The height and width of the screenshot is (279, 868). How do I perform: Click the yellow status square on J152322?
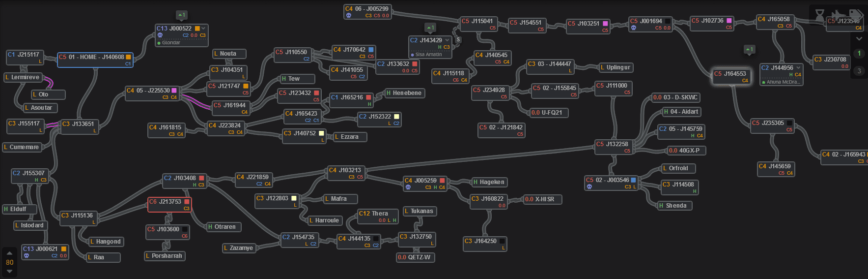pyautogui.click(x=396, y=117)
